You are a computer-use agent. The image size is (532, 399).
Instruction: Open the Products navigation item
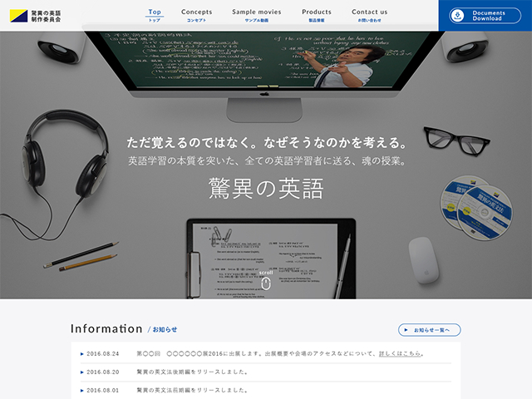click(x=317, y=15)
